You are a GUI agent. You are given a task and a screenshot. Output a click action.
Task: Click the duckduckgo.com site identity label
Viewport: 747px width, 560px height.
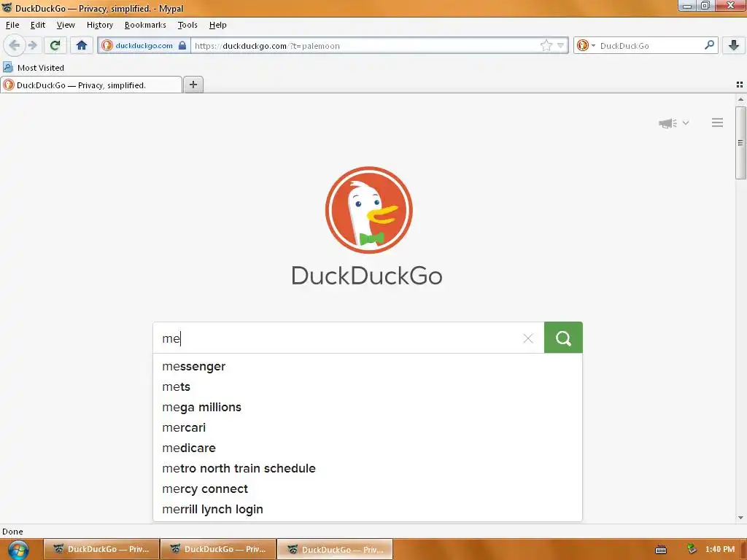pyautogui.click(x=144, y=45)
